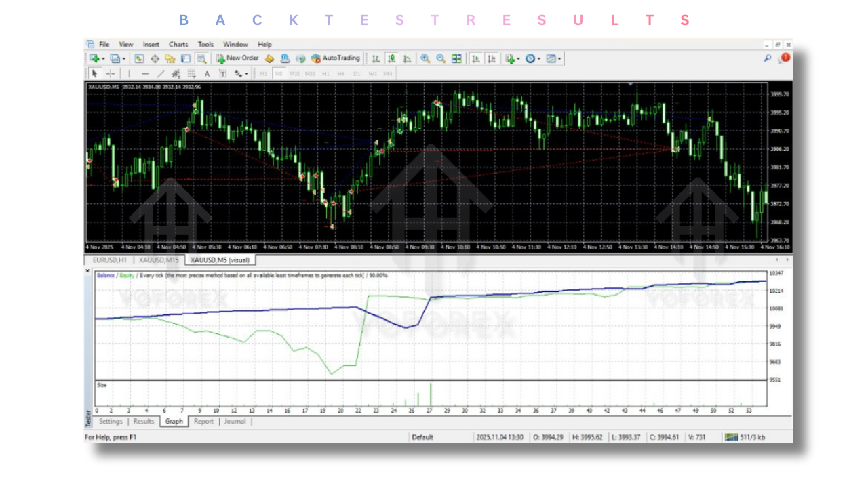868x488 pixels.
Task: Zoom in on the chart
Action: click(x=425, y=58)
